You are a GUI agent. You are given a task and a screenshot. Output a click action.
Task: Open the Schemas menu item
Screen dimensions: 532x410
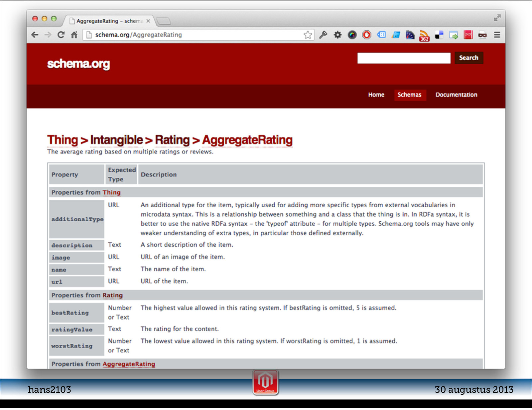pos(410,95)
